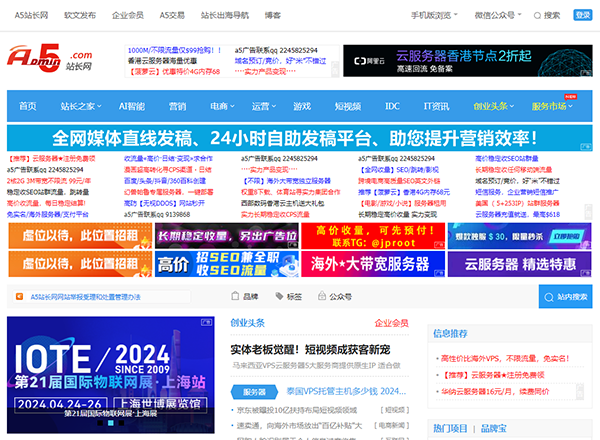Go to 首页 in main navigation
The width and height of the screenshot is (600, 440).
coord(28,106)
